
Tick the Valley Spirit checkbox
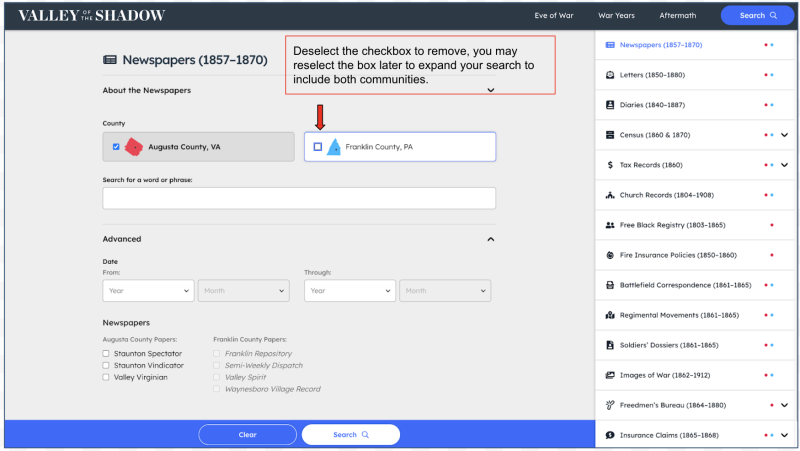pos(216,378)
